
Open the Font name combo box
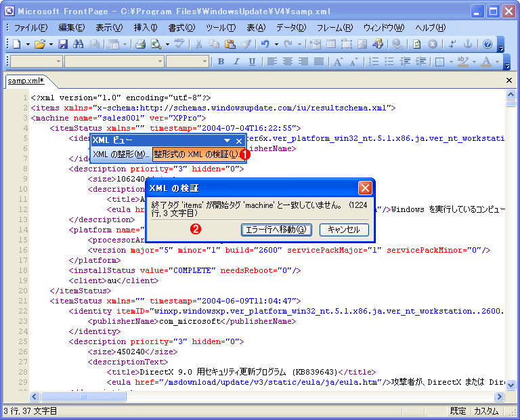114,62
